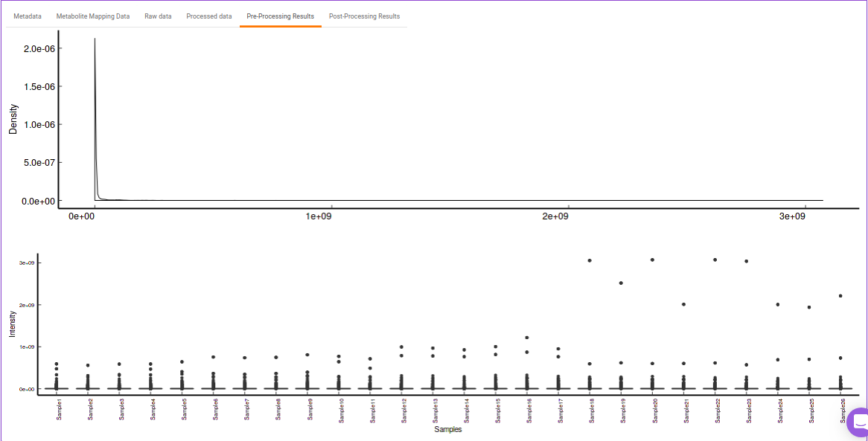Click the Sample8 axis label

278,410
